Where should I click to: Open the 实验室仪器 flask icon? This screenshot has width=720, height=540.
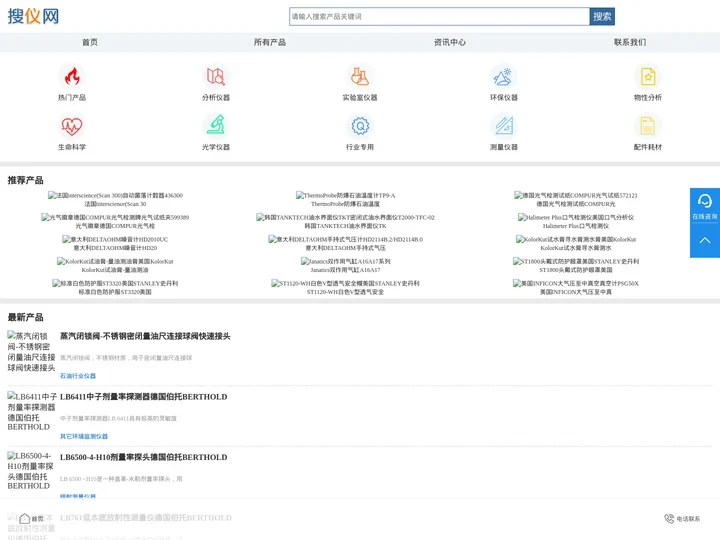[x=360, y=77]
